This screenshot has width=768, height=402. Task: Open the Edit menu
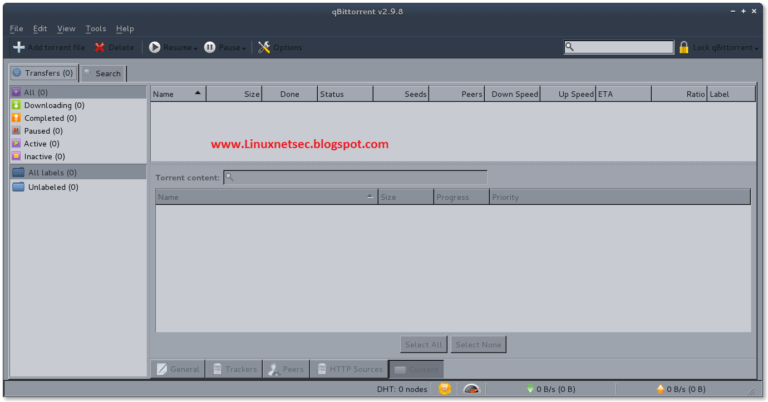tap(40, 28)
